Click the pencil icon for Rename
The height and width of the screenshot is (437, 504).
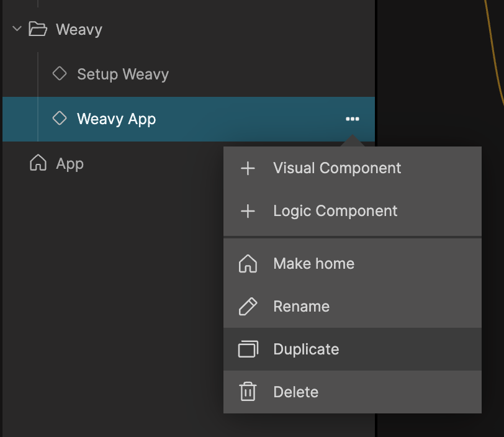[248, 307]
